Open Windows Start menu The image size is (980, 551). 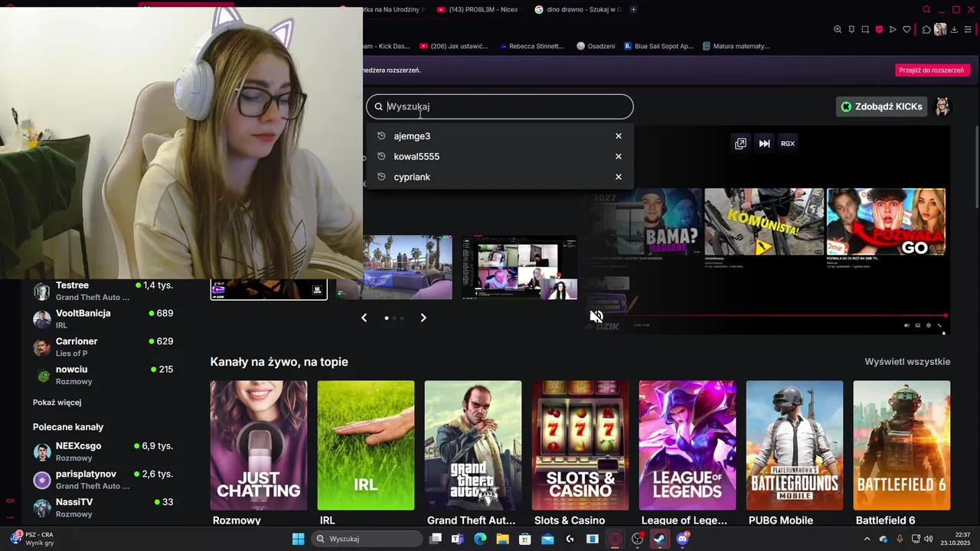pyautogui.click(x=298, y=539)
